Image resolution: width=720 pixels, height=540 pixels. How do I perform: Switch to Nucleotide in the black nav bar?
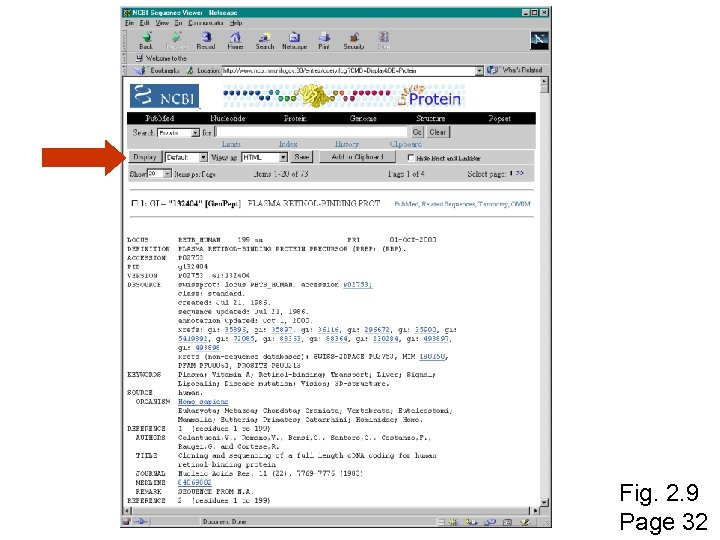[x=228, y=118]
